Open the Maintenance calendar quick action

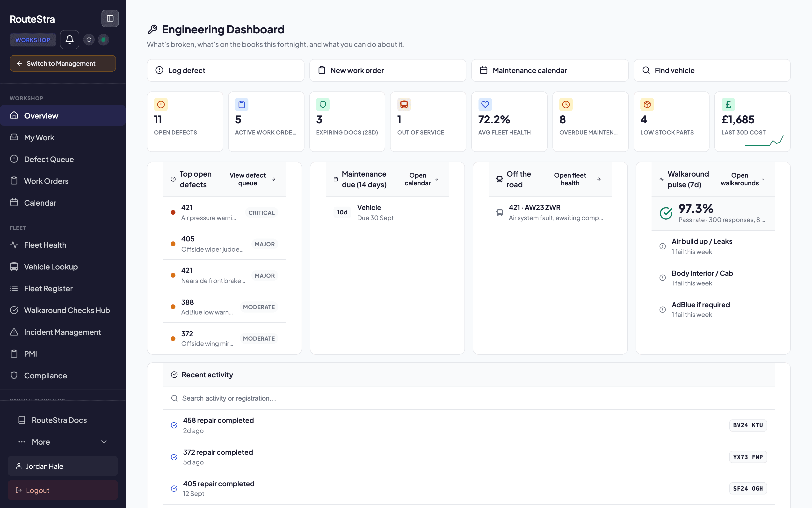[550, 71]
